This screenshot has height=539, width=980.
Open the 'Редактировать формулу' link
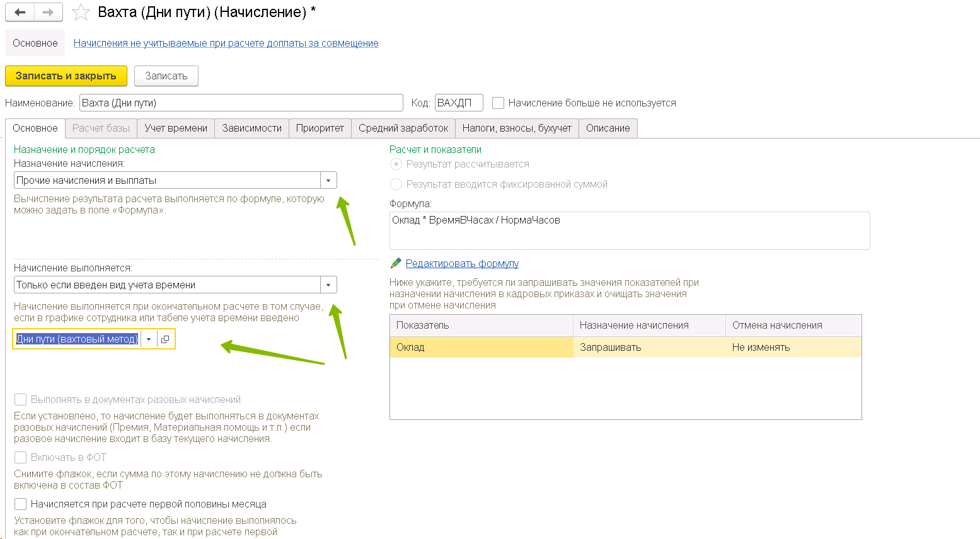click(x=462, y=263)
